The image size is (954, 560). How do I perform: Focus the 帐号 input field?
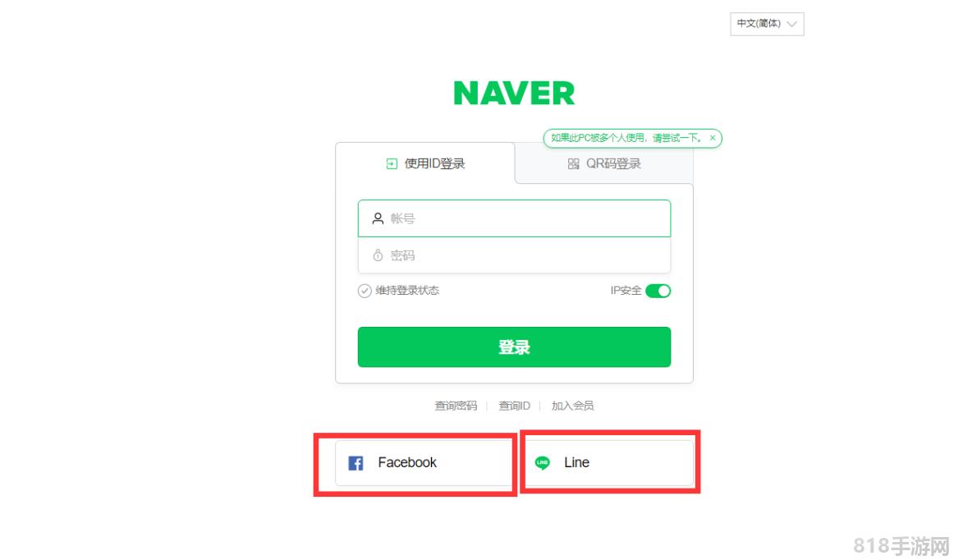pyautogui.click(x=514, y=218)
